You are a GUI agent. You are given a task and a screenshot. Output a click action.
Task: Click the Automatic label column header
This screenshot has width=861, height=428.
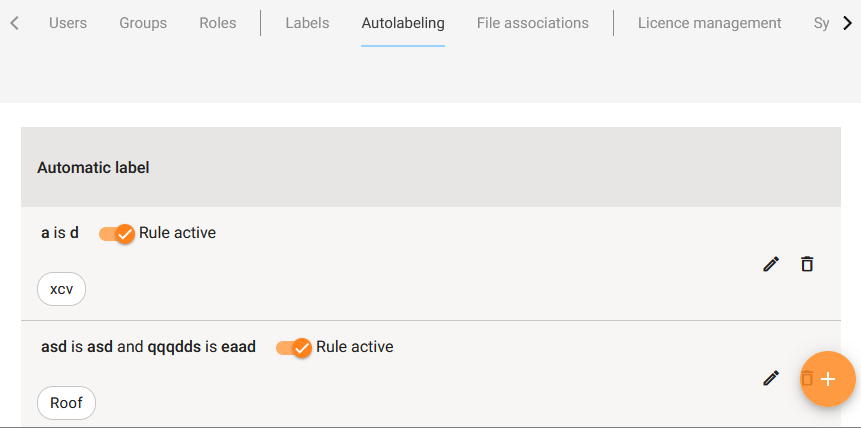coord(93,167)
